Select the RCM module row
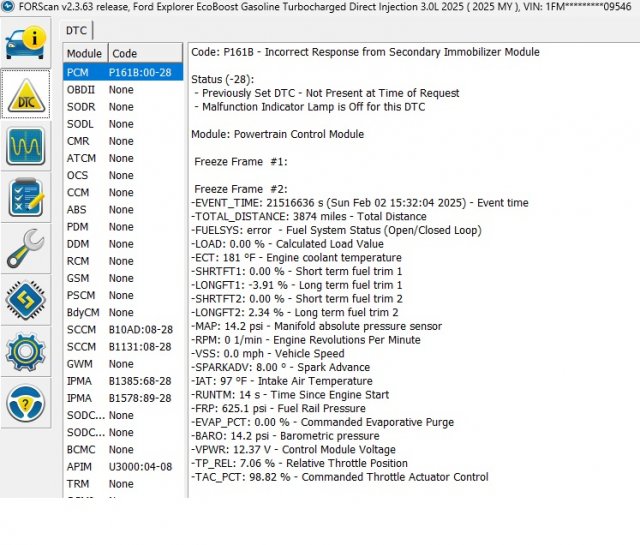Image resolution: width=640 pixels, height=545 pixels. click(x=123, y=261)
